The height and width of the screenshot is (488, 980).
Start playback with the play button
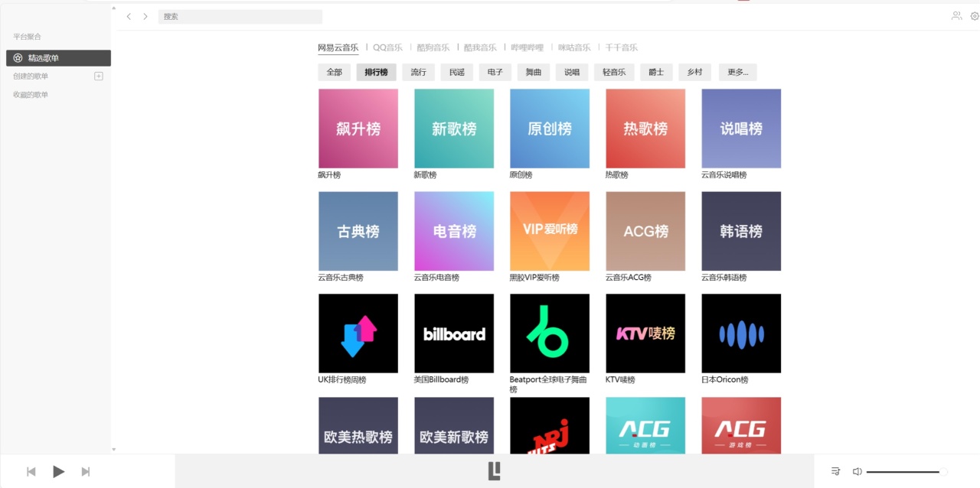point(58,471)
